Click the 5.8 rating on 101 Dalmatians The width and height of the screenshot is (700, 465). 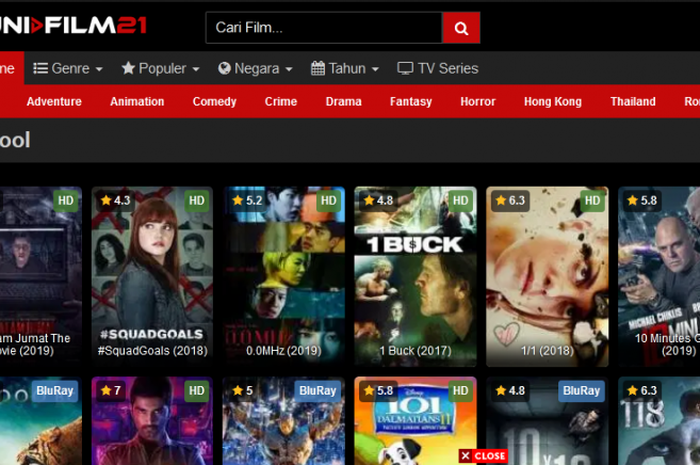pyautogui.click(x=379, y=391)
